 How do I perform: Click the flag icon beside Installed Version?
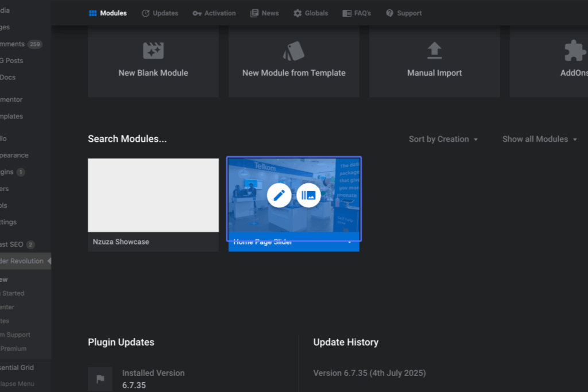click(100, 379)
